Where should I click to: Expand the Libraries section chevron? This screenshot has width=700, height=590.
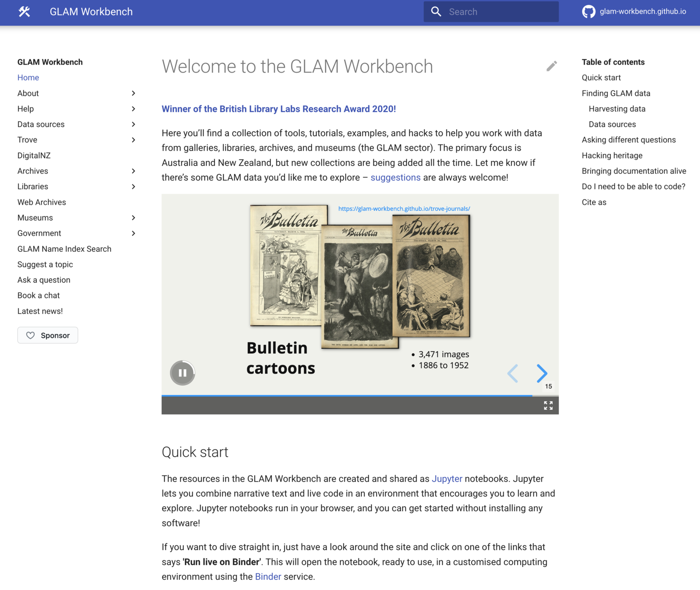coord(134,187)
